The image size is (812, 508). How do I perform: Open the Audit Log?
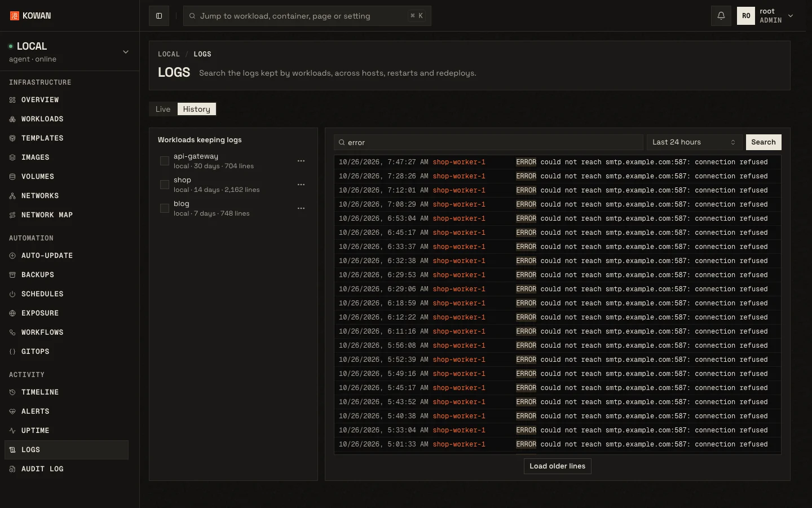(x=67, y=469)
